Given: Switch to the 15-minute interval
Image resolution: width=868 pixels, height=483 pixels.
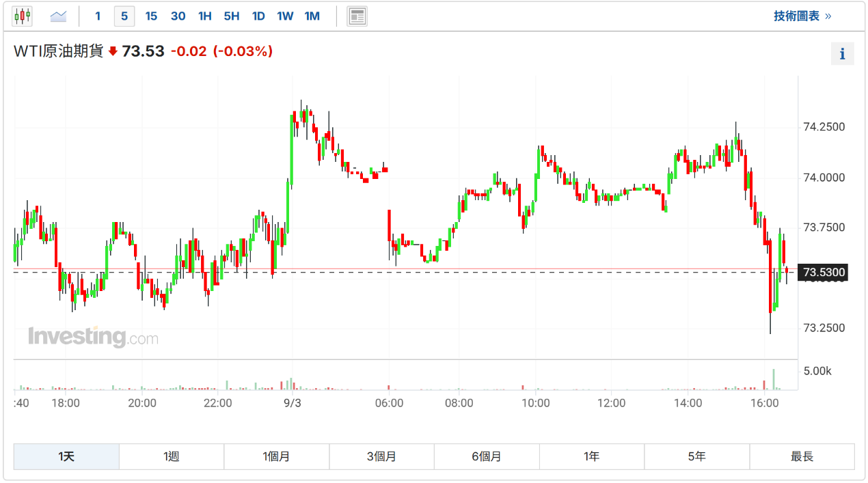Looking at the screenshot, I should click(151, 16).
